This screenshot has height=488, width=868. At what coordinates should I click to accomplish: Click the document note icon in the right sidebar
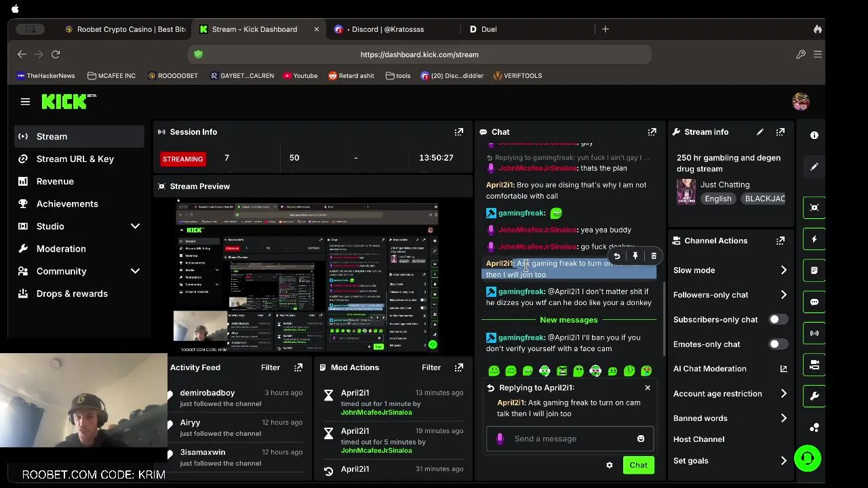[x=814, y=270]
